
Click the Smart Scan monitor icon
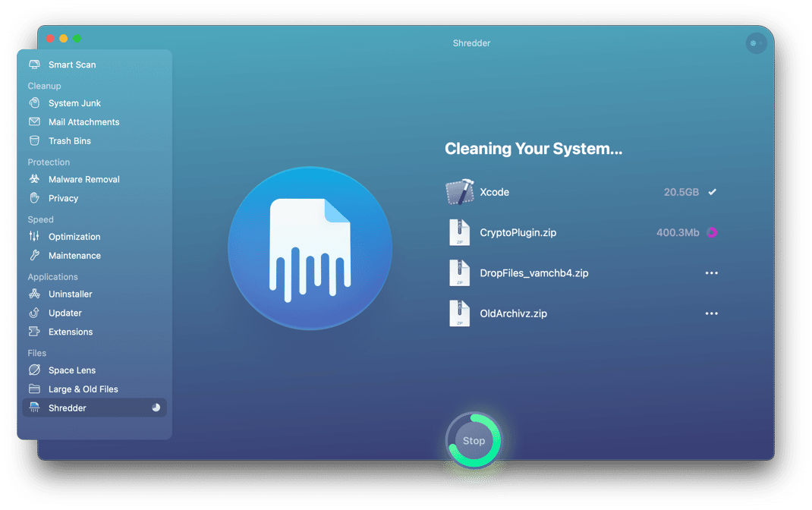[34, 65]
